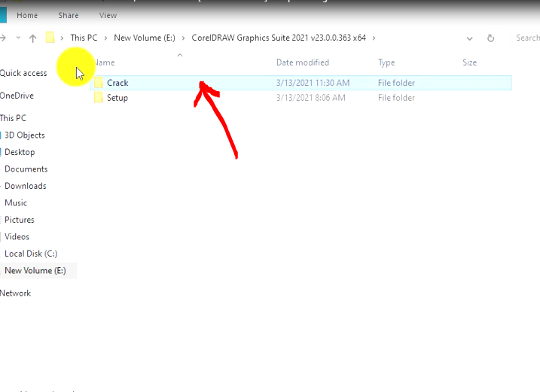Select New Volume (E:) in breadcrumb
Image resolution: width=540 pixels, height=392 pixels.
(x=145, y=38)
